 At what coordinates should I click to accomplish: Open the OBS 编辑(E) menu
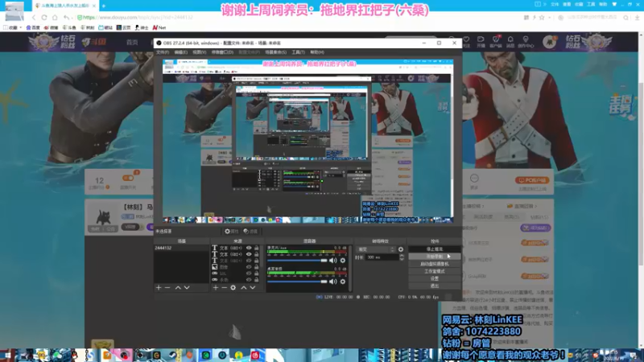180,52
